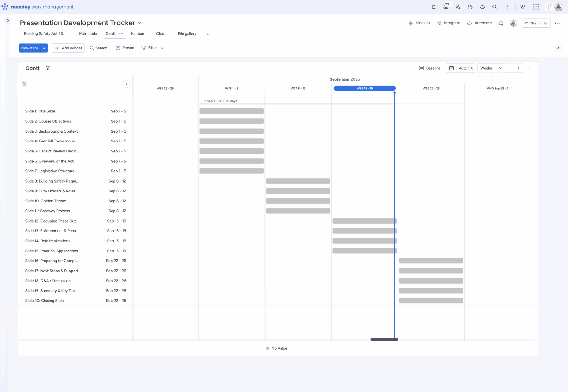Open the inbox with 99+ badge
Screen dimensions: 568x392
pyautogui.click(x=446, y=7)
